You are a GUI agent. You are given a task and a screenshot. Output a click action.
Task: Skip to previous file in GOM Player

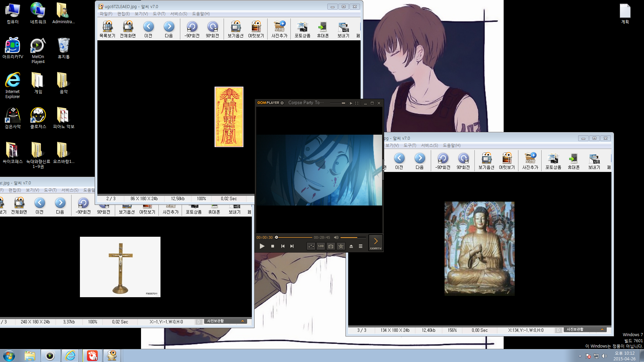283,246
